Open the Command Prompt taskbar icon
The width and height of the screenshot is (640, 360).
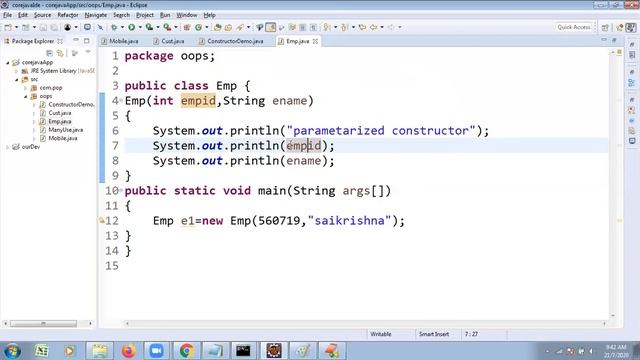pyautogui.click(x=243, y=351)
